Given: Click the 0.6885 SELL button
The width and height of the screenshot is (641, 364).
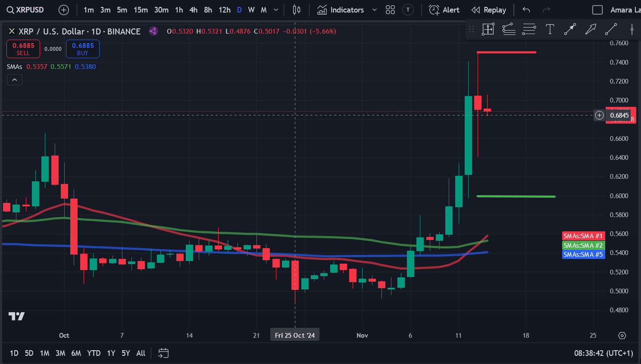Looking at the screenshot, I should (23, 49).
